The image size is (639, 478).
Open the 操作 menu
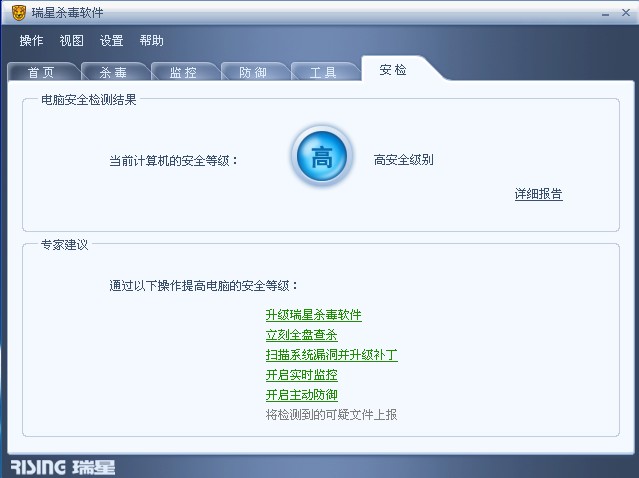31,40
